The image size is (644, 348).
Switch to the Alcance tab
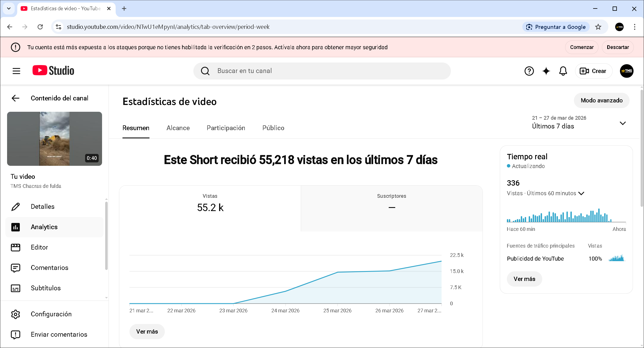coord(178,128)
